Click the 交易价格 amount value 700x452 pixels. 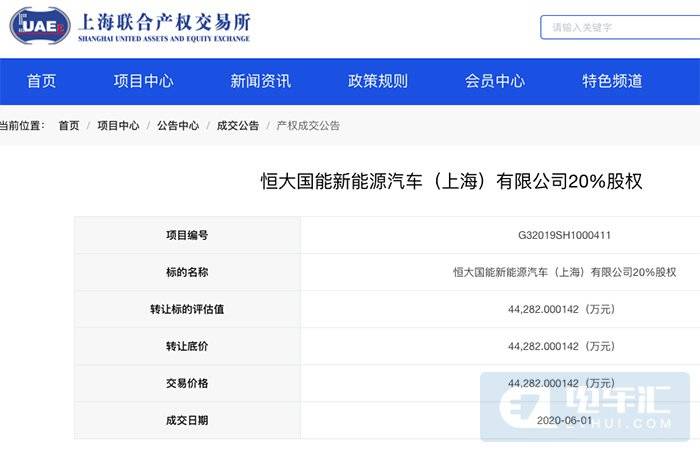562,383
